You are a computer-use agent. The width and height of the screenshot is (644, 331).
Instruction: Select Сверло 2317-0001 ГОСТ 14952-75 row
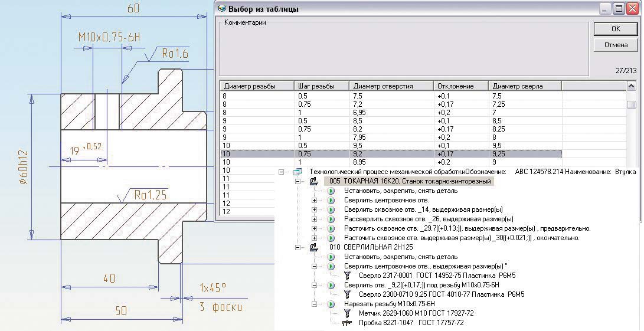pyautogui.click(x=437, y=276)
